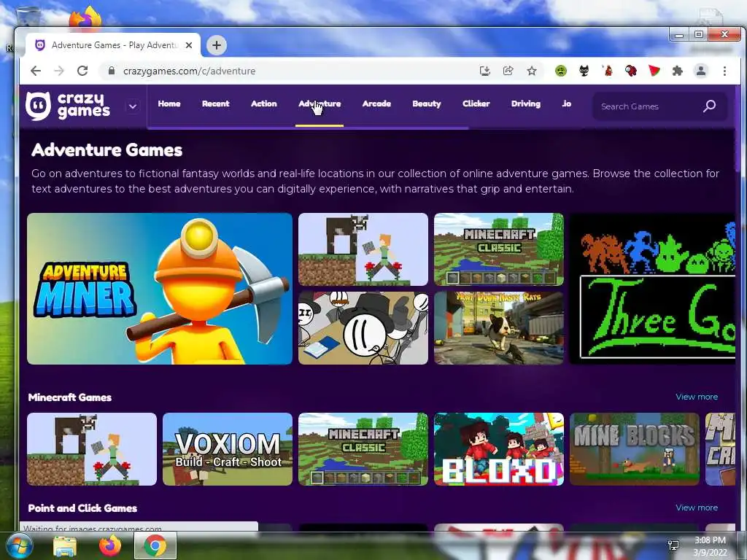This screenshot has width=747, height=560.
Task: Open the cow and blocks game in featured grid
Action: coord(363,249)
